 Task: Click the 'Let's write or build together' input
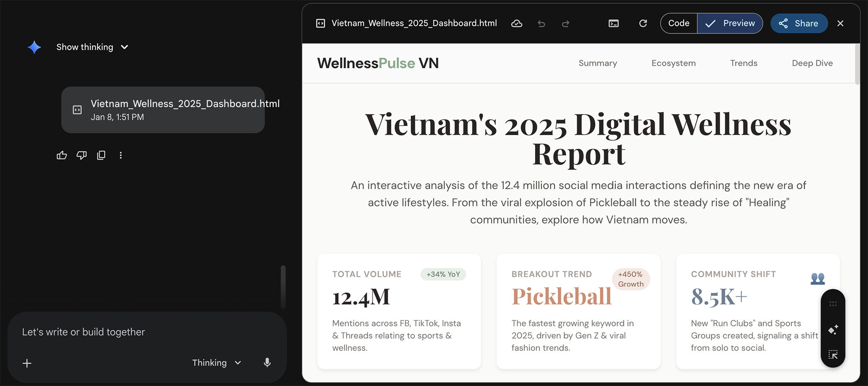point(129,332)
